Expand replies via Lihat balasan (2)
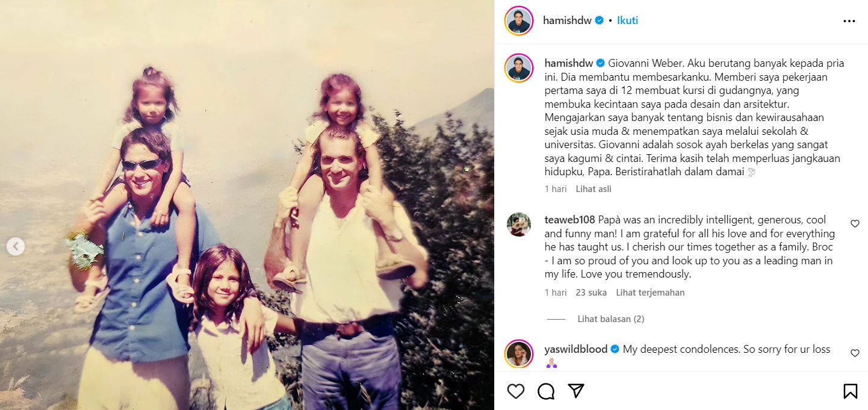The height and width of the screenshot is (410, 868). point(611,319)
